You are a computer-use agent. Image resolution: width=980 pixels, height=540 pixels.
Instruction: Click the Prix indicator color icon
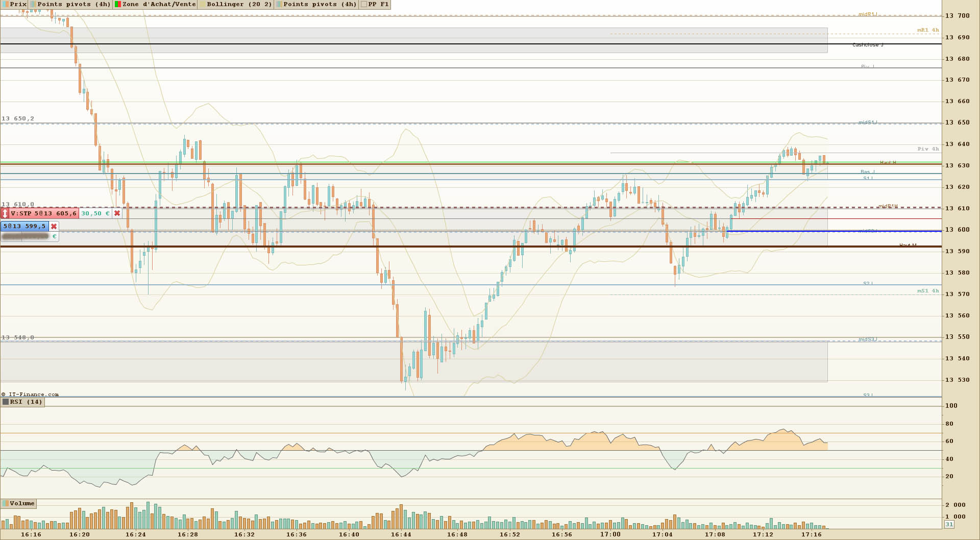click(x=5, y=4)
